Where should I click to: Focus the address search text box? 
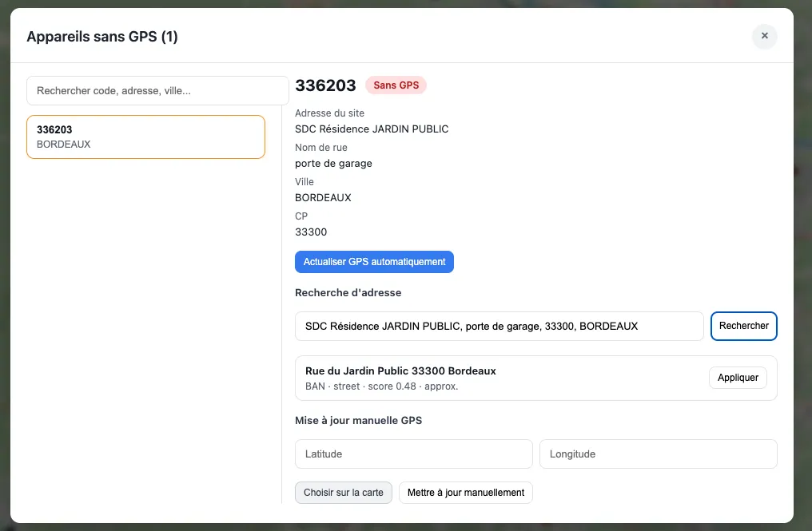499,326
